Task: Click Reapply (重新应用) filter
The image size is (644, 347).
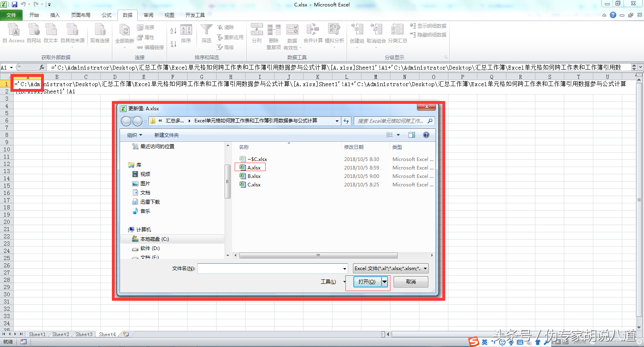Action: 230,37
